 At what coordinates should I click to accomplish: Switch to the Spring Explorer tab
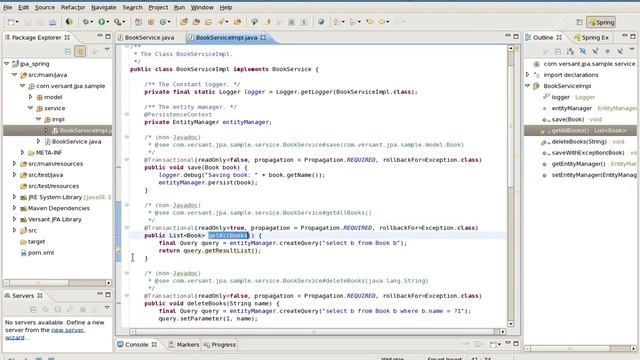(591, 37)
